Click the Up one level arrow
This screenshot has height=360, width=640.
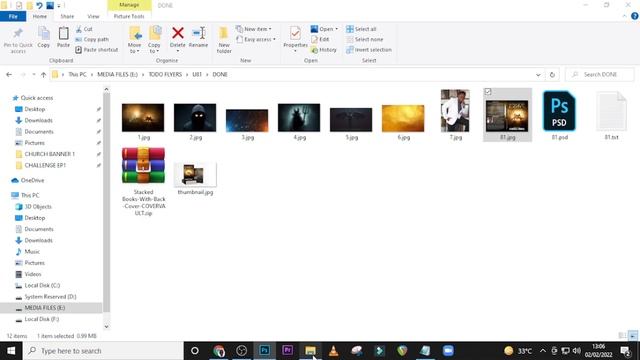click(43, 75)
